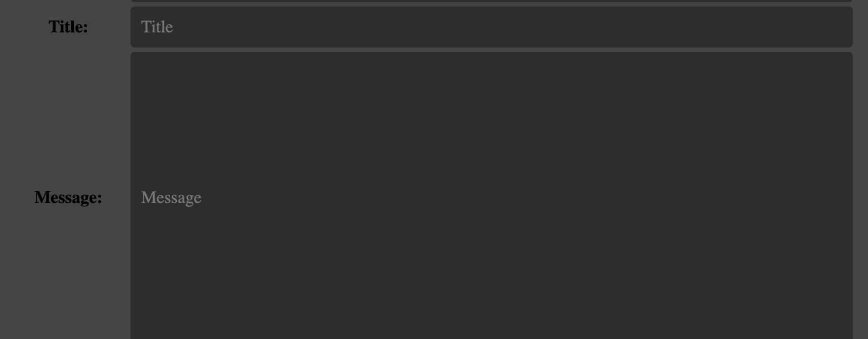Viewport: 868px width, 339px height.
Task: Click the word Title inside input
Action: click(x=157, y=27)
